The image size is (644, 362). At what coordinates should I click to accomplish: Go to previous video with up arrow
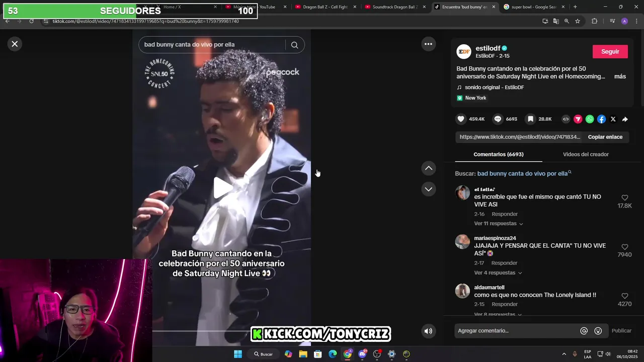tap(428, 168)
